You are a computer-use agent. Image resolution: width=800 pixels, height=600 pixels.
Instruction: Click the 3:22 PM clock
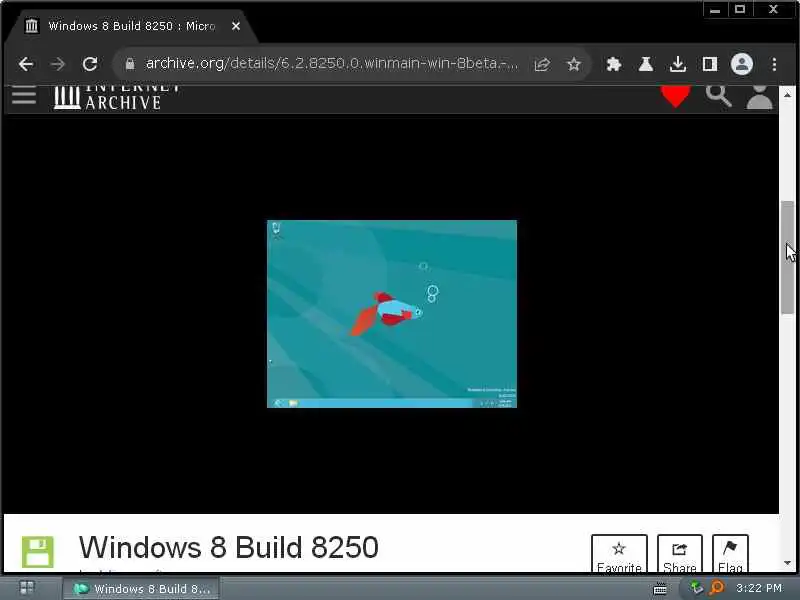coord(759,588)
